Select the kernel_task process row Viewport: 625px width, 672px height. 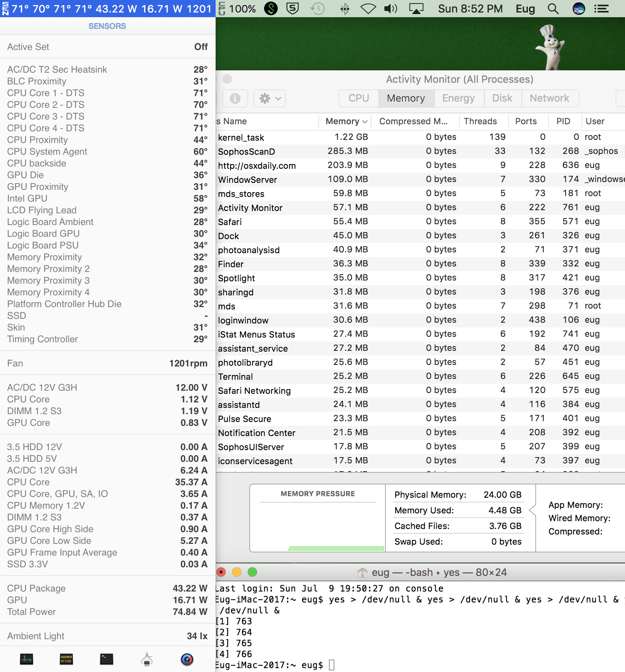tap(420, 137)
